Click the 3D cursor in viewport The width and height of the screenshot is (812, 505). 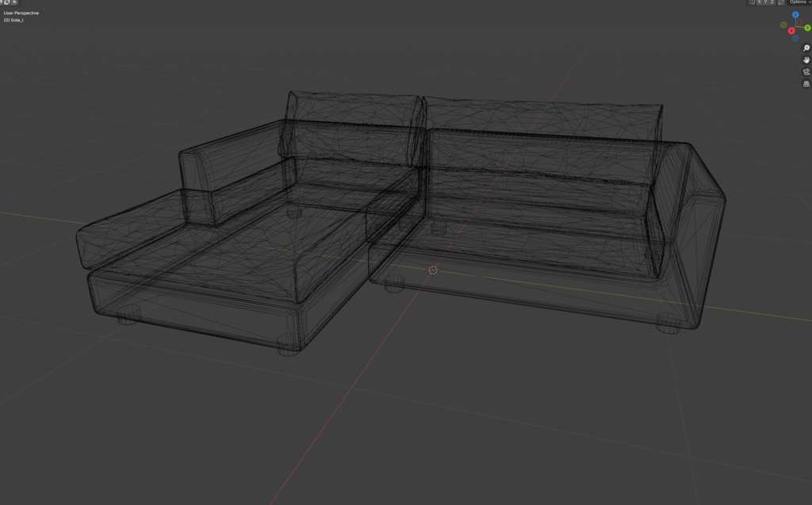pyautogui.click(x=433, y=270)
